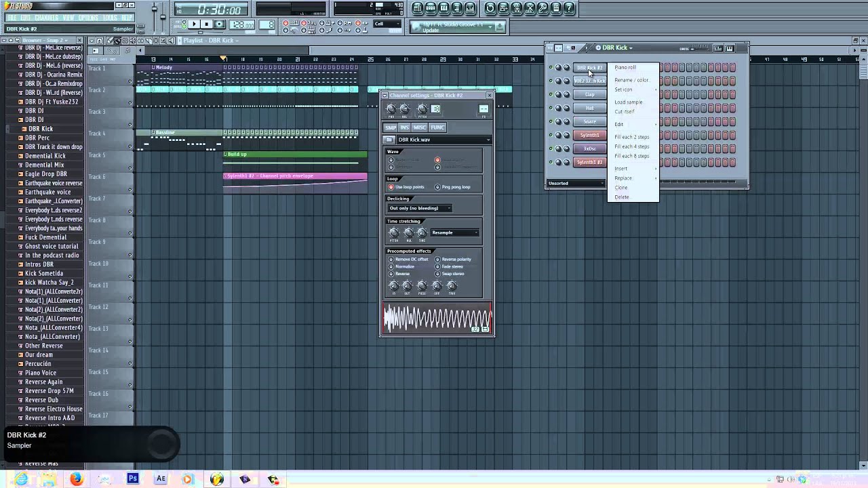The image size is (868, 488).
Task: Select the playlist draw pencil tool
Action: [x=110, y=41]
